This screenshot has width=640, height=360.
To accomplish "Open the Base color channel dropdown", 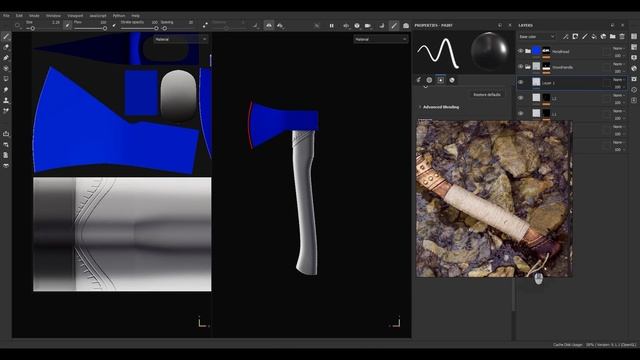I will tap(537, 37).
